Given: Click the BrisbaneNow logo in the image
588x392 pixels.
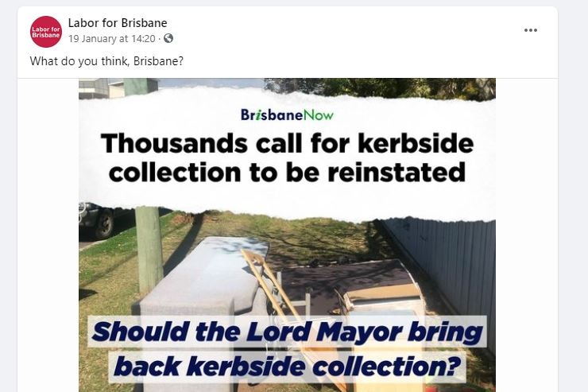Looking at the screenshot, I should tap(287, 114).
